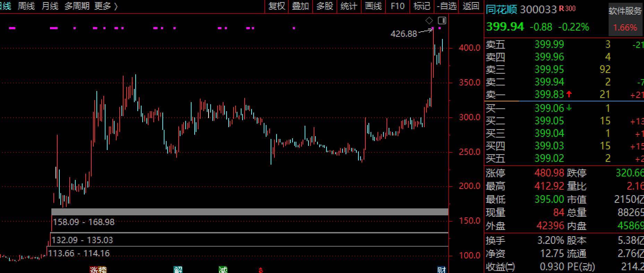This screenshot has width=644, height=273.
Task: Click the 软件服务 sector box
Action: tap(625, 20)
